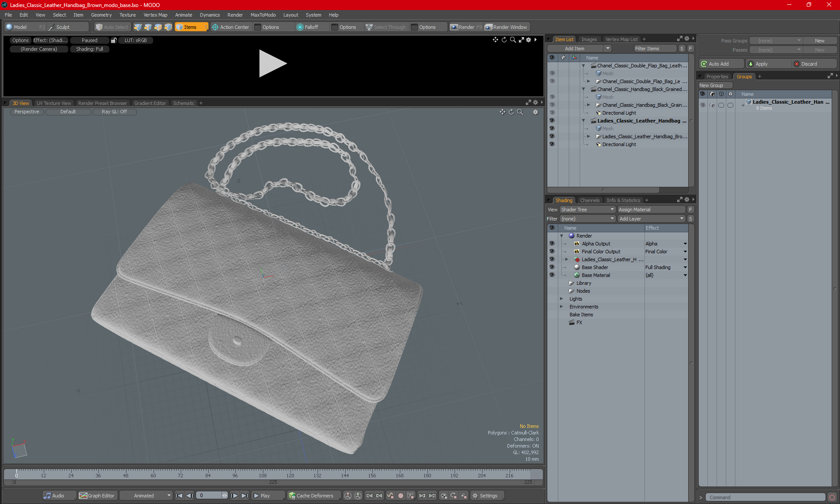840x504 pixels.
Task: Click the New Group button
Action: click(x=711, y=85)
